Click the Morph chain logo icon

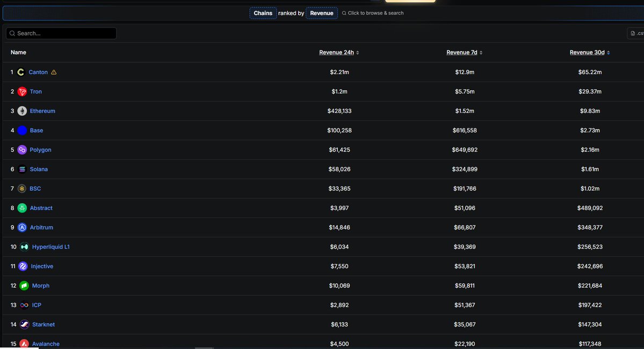pos(24,286)
